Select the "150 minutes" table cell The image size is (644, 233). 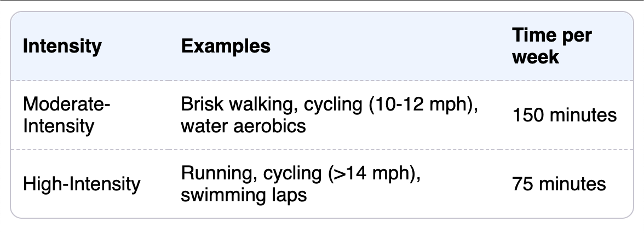(x=565, y=115)
